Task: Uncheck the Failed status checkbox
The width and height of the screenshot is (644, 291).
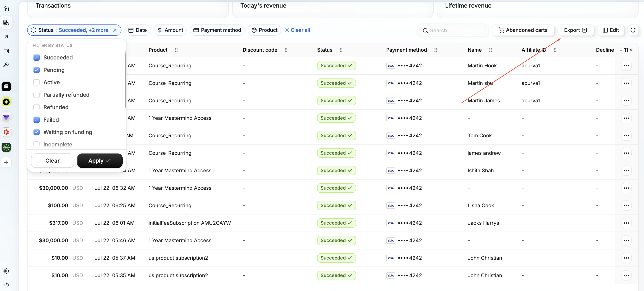Action: pyautogui.click(x=36, y=120)
